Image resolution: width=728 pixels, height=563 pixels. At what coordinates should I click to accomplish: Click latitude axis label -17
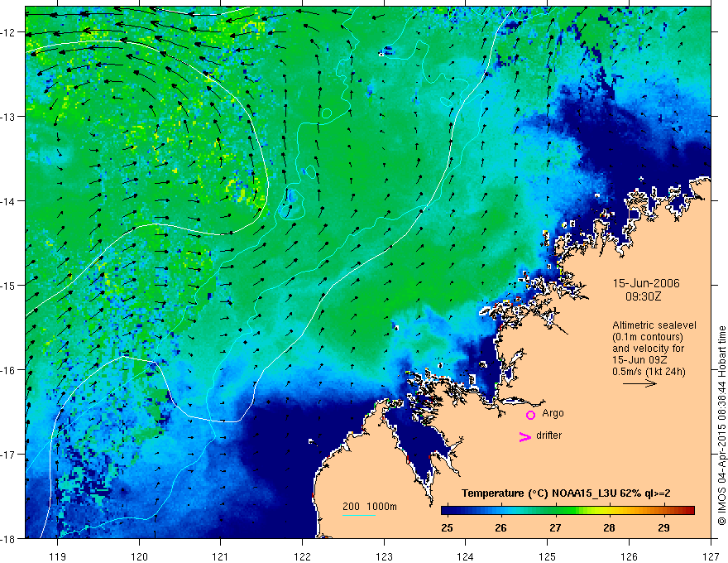pyautogui.click(x=8, y=455)
